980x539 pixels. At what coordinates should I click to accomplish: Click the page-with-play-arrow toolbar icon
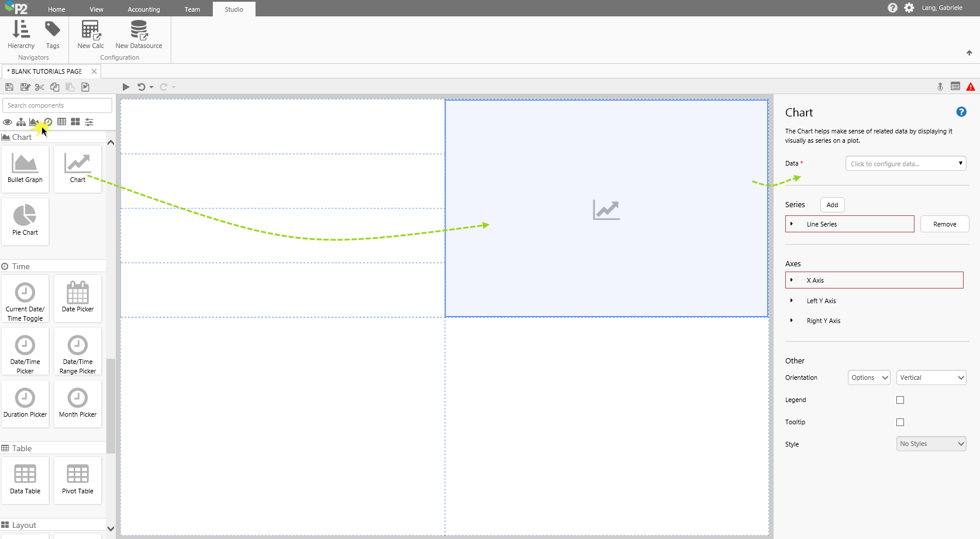tap(85, 87)
